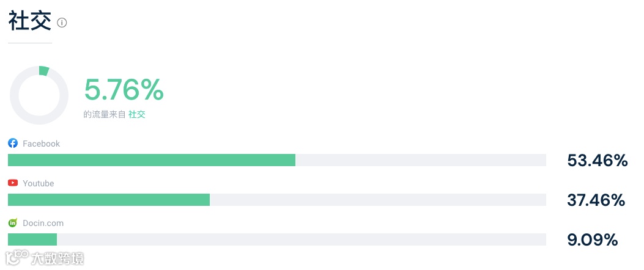Click the Youtube green progress bar
Image resolution: width=644 pixels, height=270 pixels.
tap(108, 200)
